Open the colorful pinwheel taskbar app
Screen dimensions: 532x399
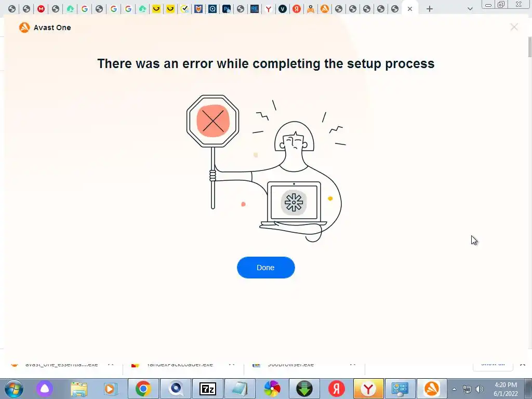[272, 389]
